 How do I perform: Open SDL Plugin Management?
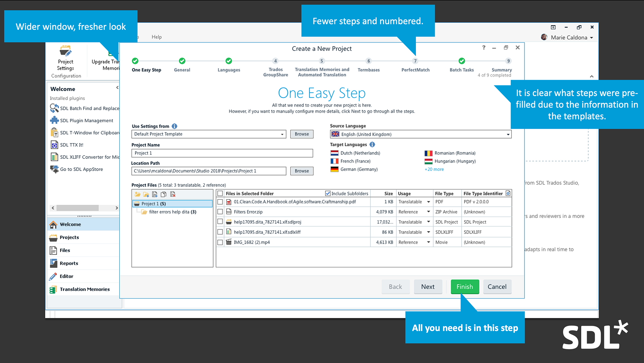(82, 121)
